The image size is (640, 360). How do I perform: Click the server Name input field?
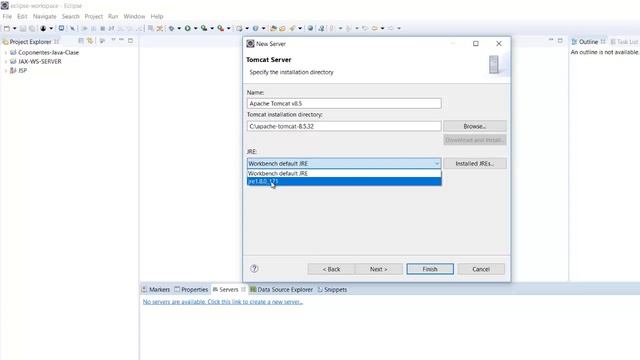point(344,103)
